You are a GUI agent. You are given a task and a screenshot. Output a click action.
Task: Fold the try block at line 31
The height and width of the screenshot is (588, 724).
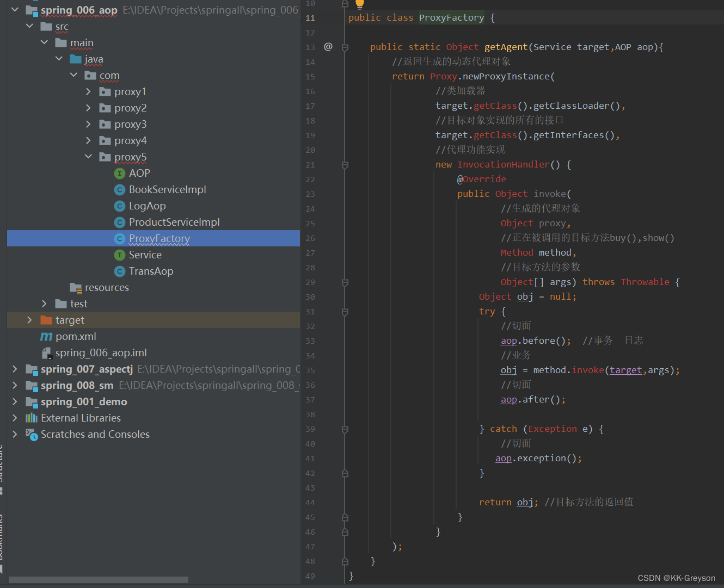(x=345, y=312)
